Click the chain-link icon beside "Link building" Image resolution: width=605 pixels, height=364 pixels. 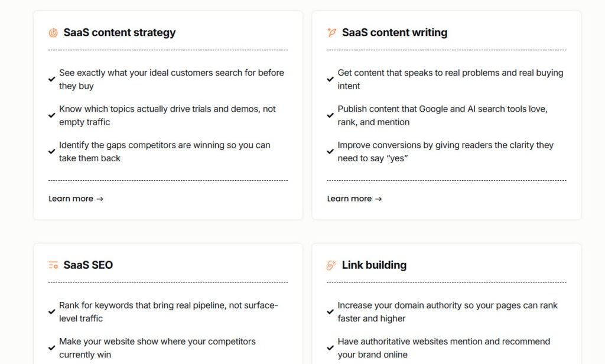click(x=331, y=265)
